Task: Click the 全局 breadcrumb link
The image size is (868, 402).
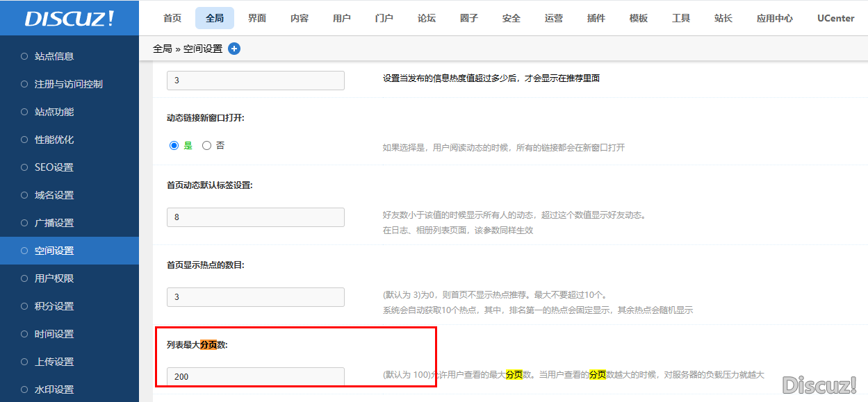Action: (x=162, y=49)
